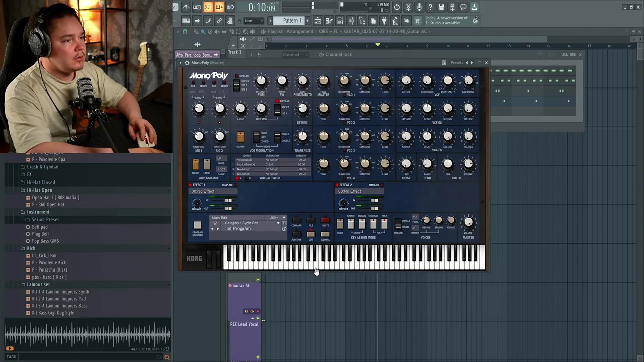Click the program info icon
The image size is (644, 362).
click(x=284, y=229)
